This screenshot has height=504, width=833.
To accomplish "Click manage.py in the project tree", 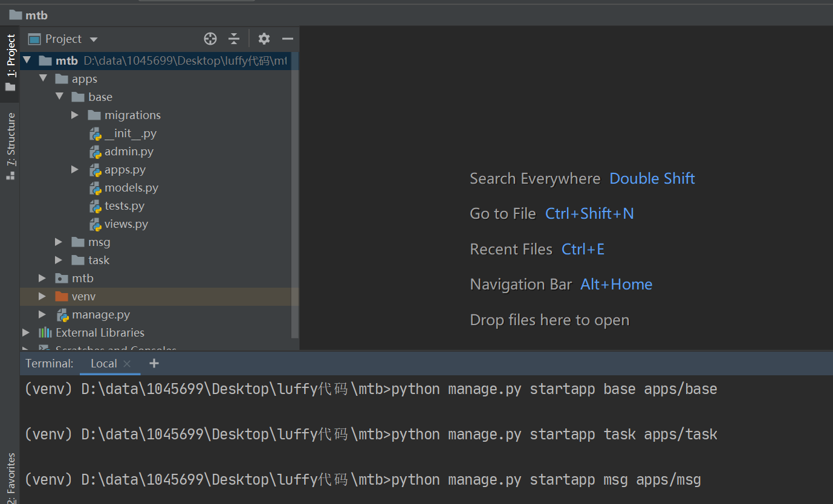I will point(100,314).
